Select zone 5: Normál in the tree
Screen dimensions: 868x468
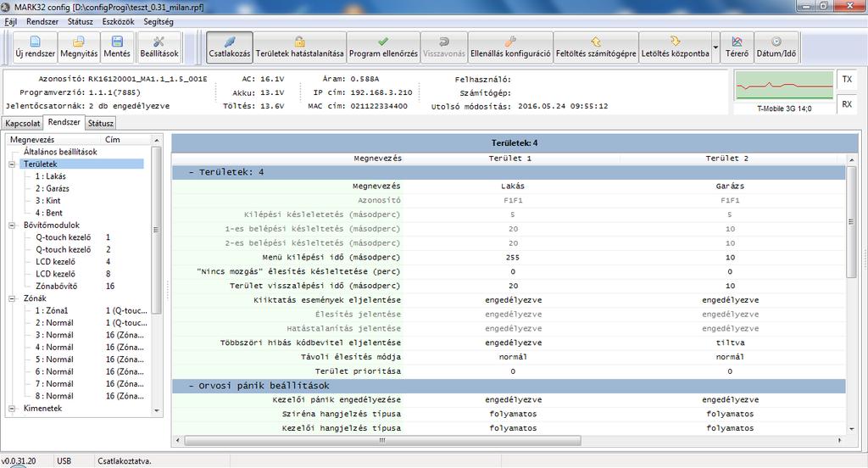pyautogui.click(x=54, y=359)
